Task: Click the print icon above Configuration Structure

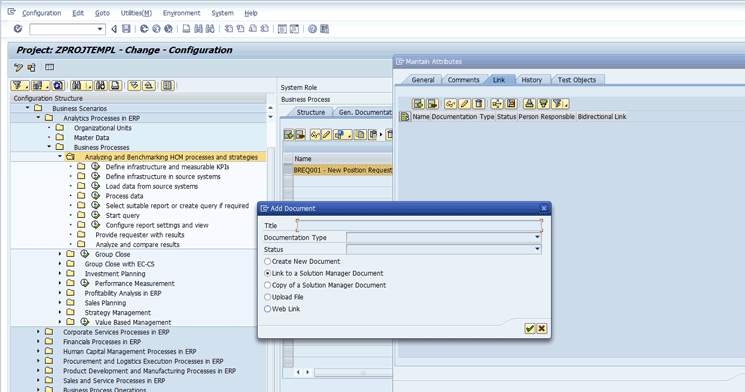Action: click(115, 86)
